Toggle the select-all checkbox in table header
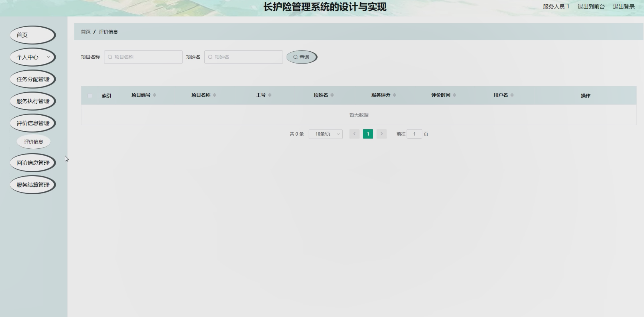644x317 pixels. [x=90, y=96]
